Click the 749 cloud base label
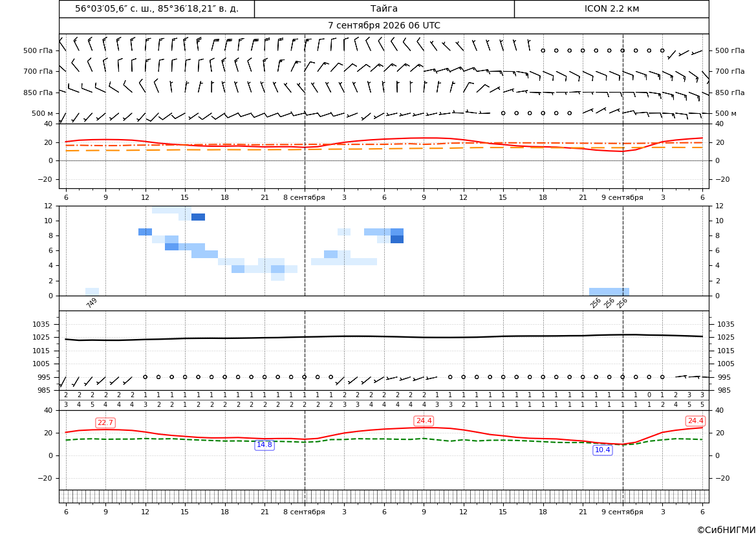Screen dimensions: 756x535 coord(92,303)
